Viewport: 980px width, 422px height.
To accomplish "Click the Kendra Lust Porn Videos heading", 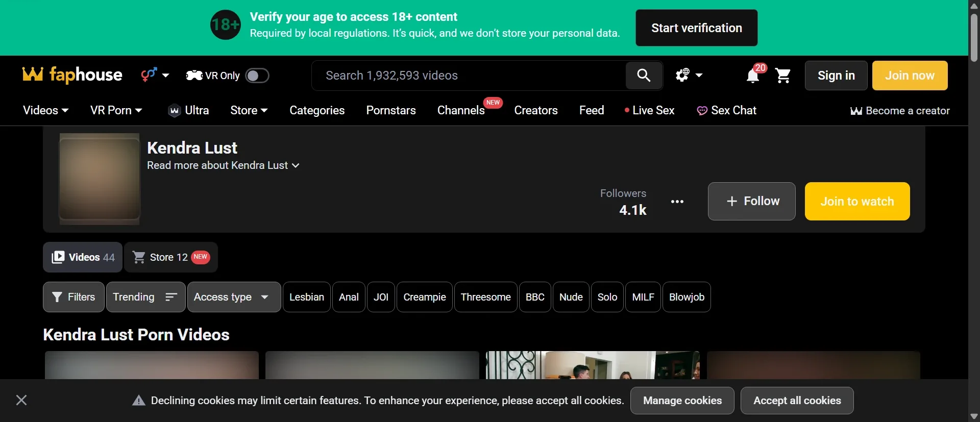I will tap(136, 335).
